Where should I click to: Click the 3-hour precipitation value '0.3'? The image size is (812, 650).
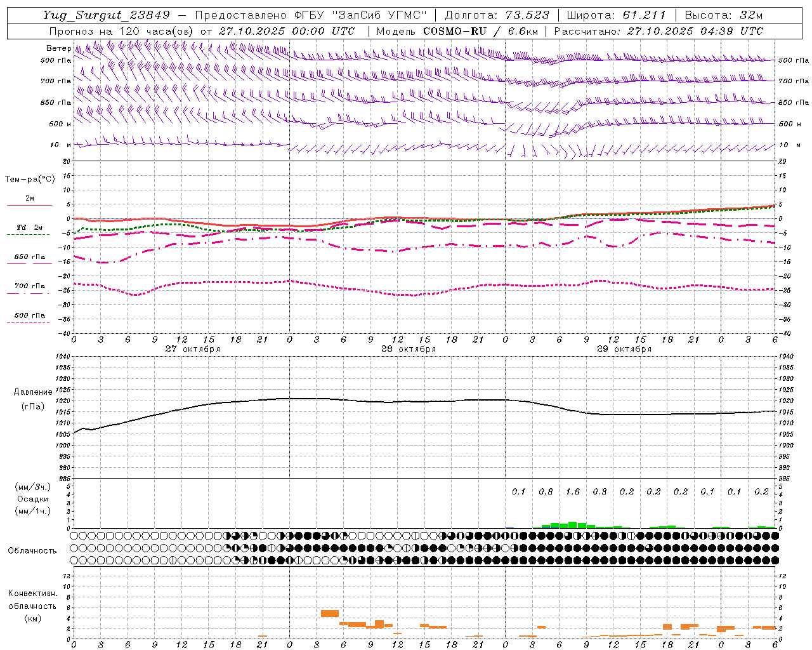(599, 491)
